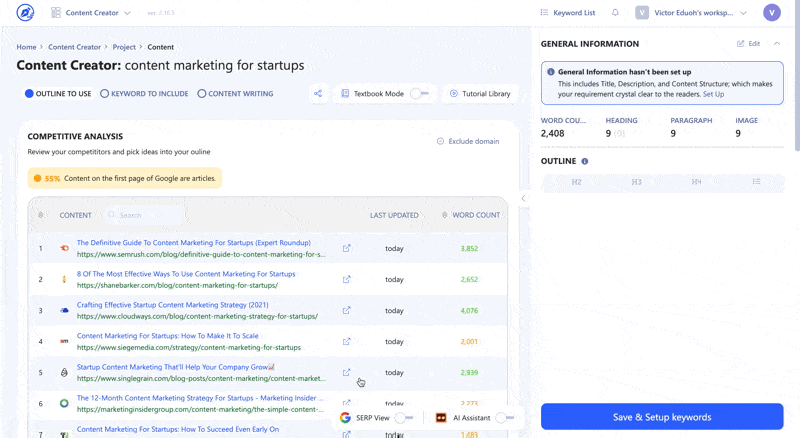The height and width of the screenshot is (438, 800).
Task: Open Semrush article in new tab icon
Action: point(346,248)
